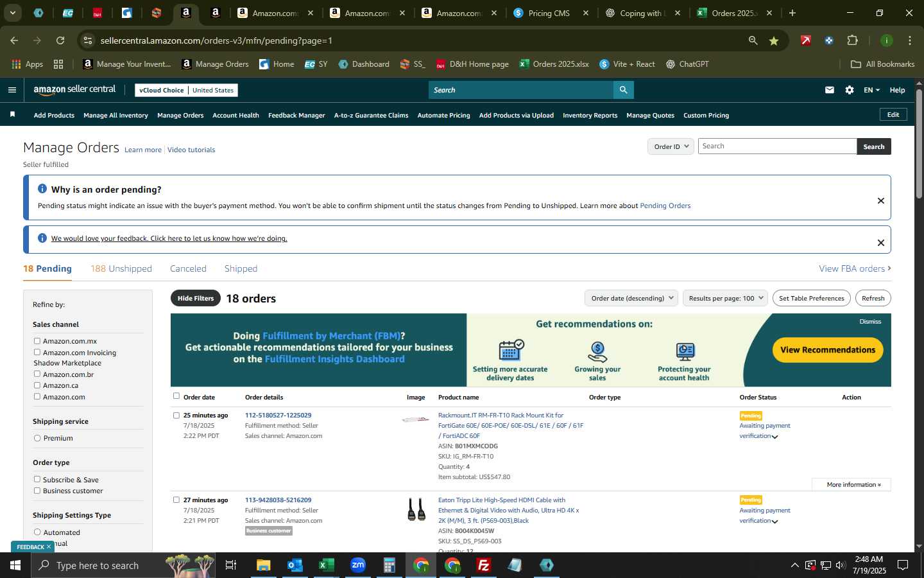
Task: Tick the Amazon.com sales channel checkbox
Action: (x=37, y=396)
